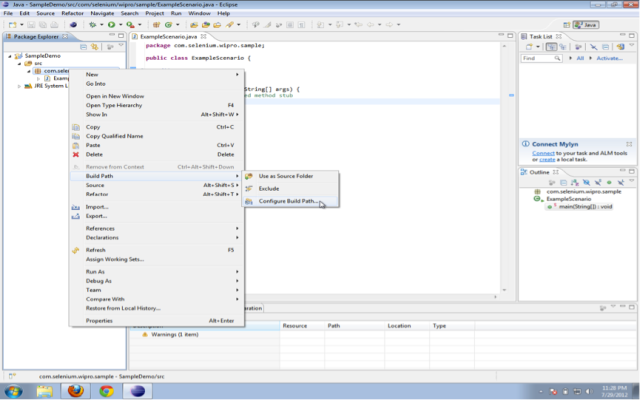Viewport: 640px width, 400px height.
Task: Click the New Java Package toolbar icon
Action: click(x=156, y=25)
